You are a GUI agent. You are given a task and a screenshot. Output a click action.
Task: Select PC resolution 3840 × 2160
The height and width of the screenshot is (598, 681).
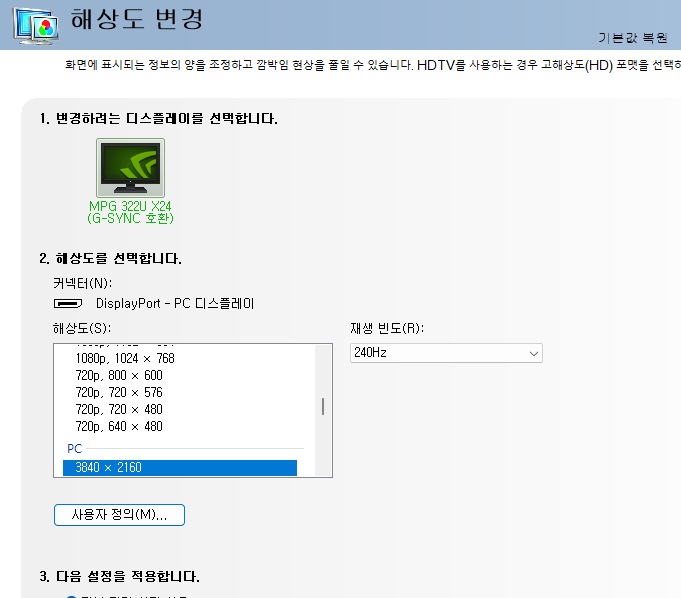point(180,468)
